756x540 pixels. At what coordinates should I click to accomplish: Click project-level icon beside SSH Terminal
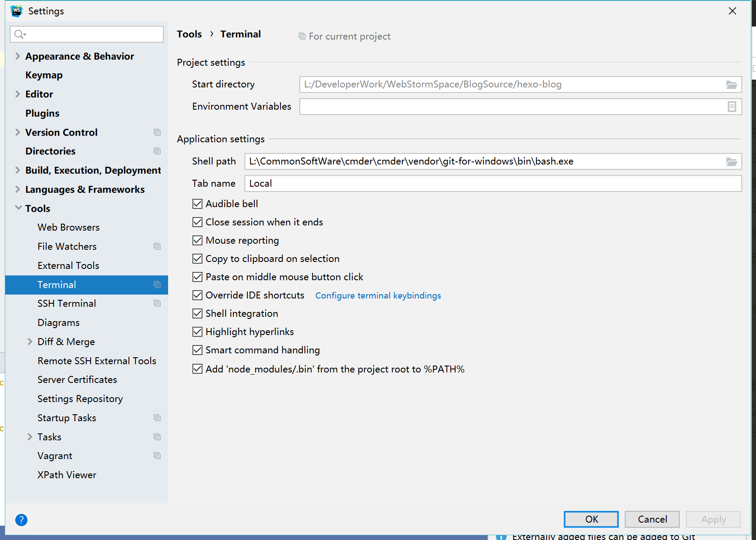click(x=157, y=303)
